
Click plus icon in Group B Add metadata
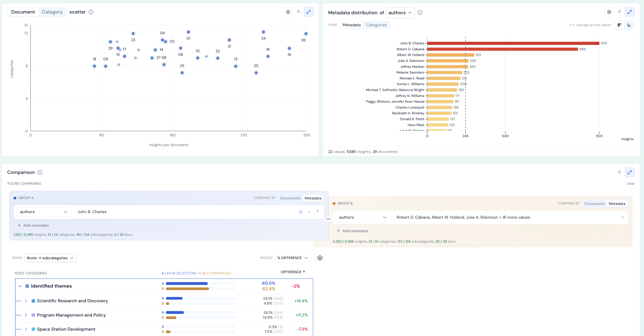coord(338,231)
